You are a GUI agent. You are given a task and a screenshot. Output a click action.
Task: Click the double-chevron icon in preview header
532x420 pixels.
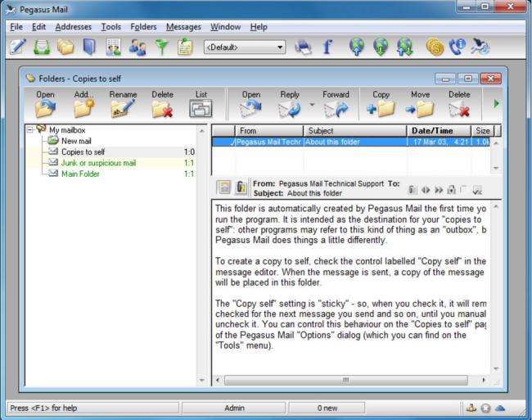pyautogui.click(x=439, y=190)
